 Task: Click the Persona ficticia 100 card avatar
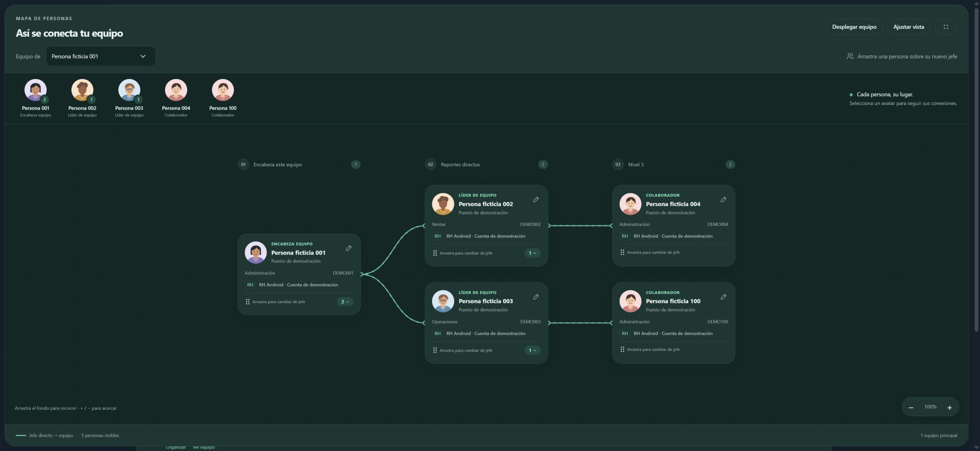click(x=630, y=301)
